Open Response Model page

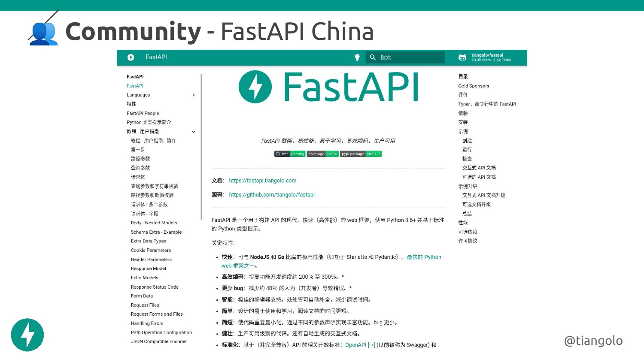tap(148, 268)
